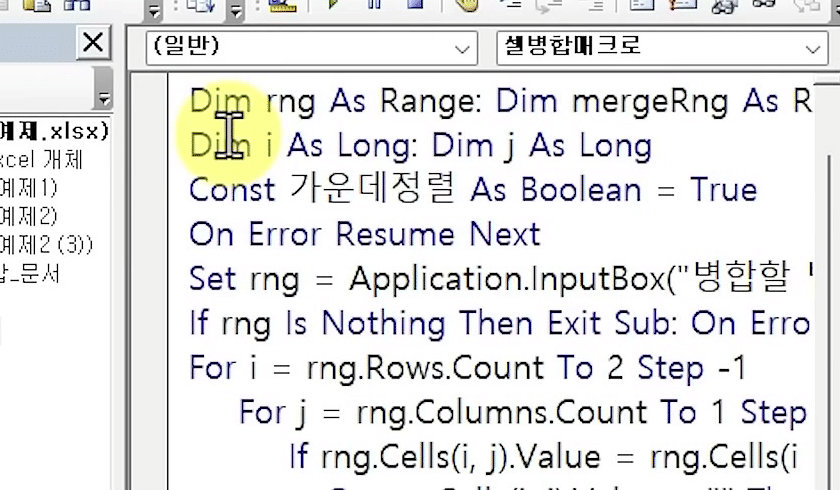Click the 'On Error Resume Next' line
This screenshot has width=840, height=490.
point(364,234)
